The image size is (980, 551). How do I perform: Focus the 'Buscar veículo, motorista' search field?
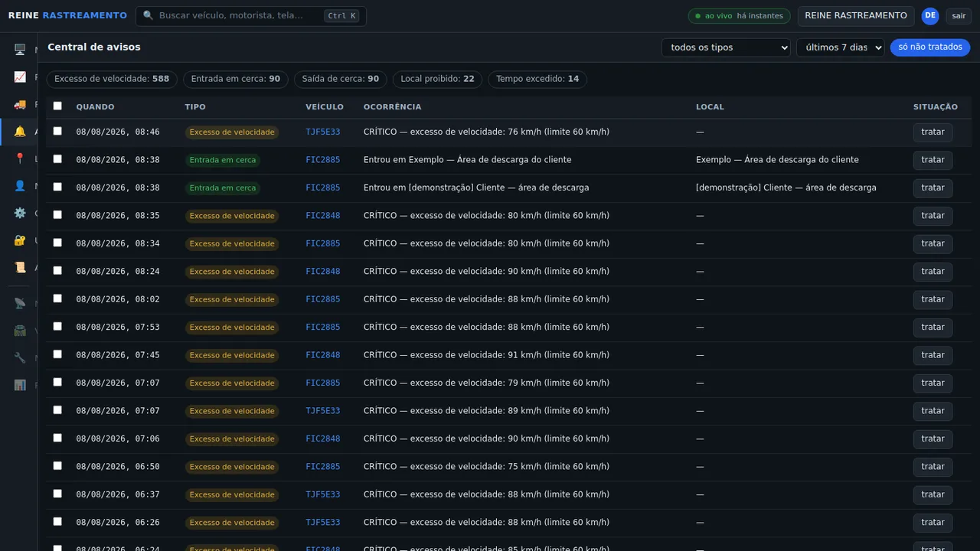coord(250,16)
